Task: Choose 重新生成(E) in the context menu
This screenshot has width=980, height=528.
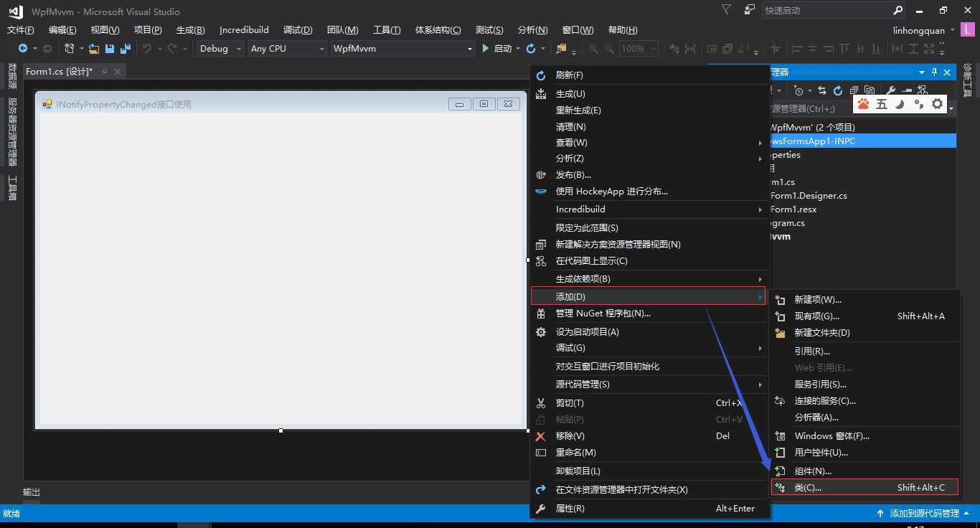Action: (649, 110)
